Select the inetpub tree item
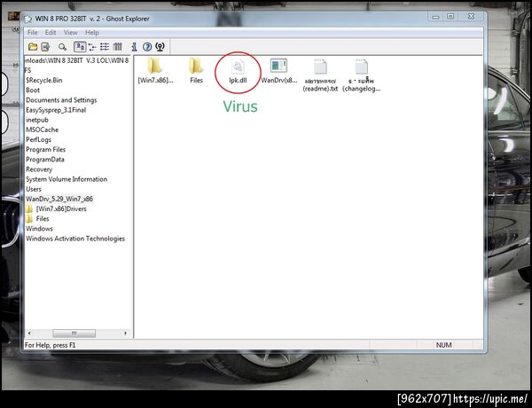This screenshot has width=532, height=408. pyautogui.click(x=37, y=120)
